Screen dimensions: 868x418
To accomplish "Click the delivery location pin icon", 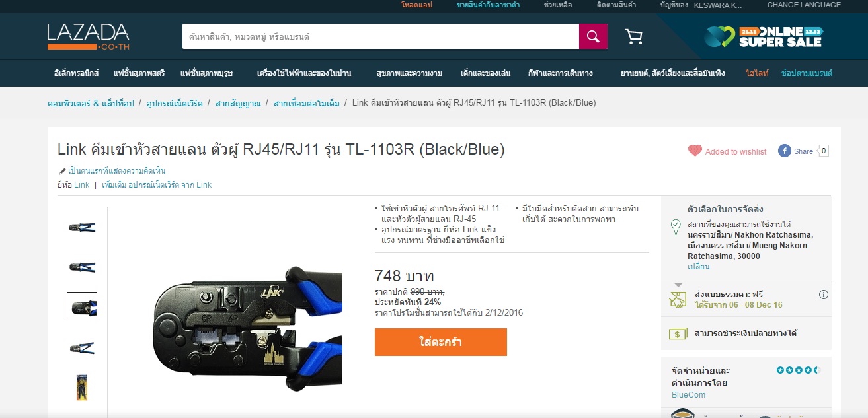I will point(676,227).
